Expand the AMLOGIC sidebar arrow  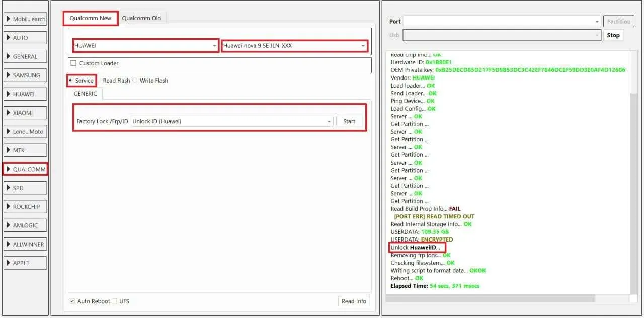pyautogui.click(x=9, y=225)
